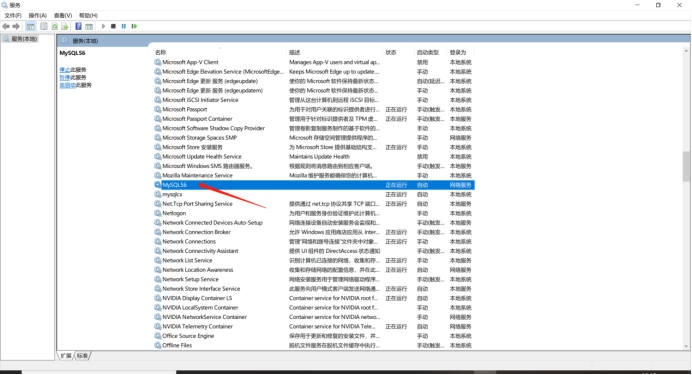Toggle the show/hide action pane icon

(89, 26)
